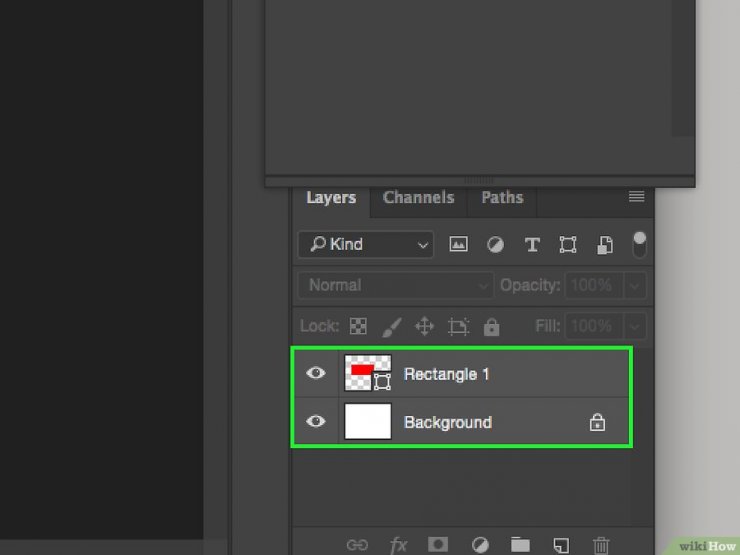Switch to the Paths tab
The width and height of the screenshot is (740, 555).
point(502,198)
